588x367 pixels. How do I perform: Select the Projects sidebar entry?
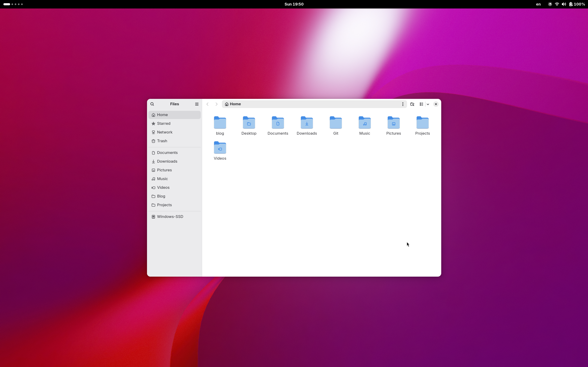[x=164, y=205]
